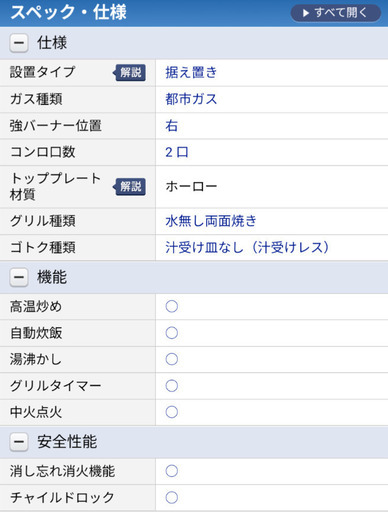Click the circle mark for 湯沸かし
This screenshot has height=512, width=388.
172,359
